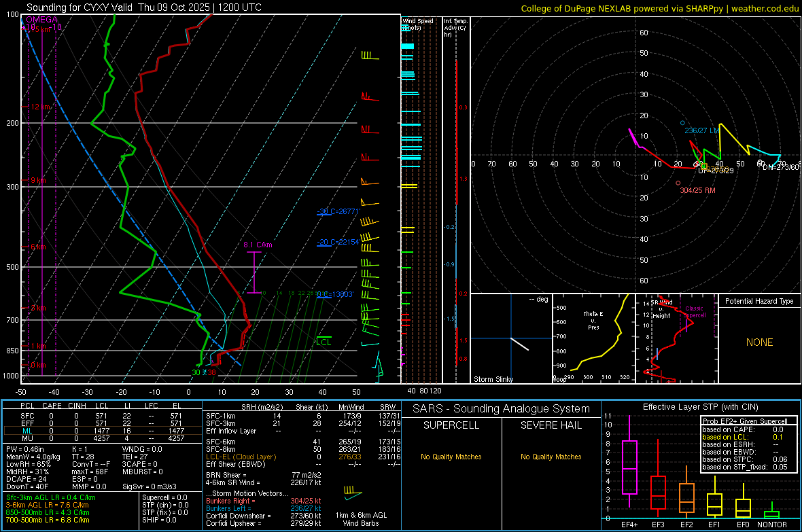Click the Storm Slinky panel label
Image resolution: width=802 pixels, height=532 pixels.
(x=493, y=379)
